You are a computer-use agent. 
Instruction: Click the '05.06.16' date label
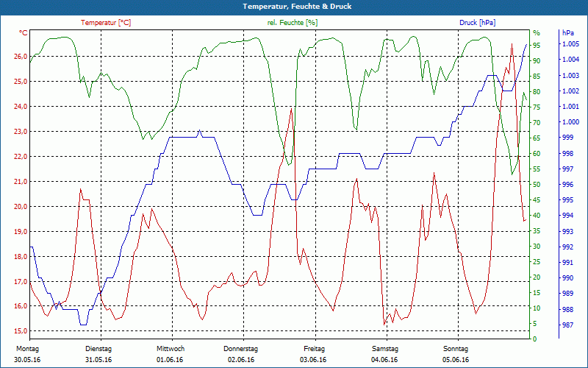[456, 360]
